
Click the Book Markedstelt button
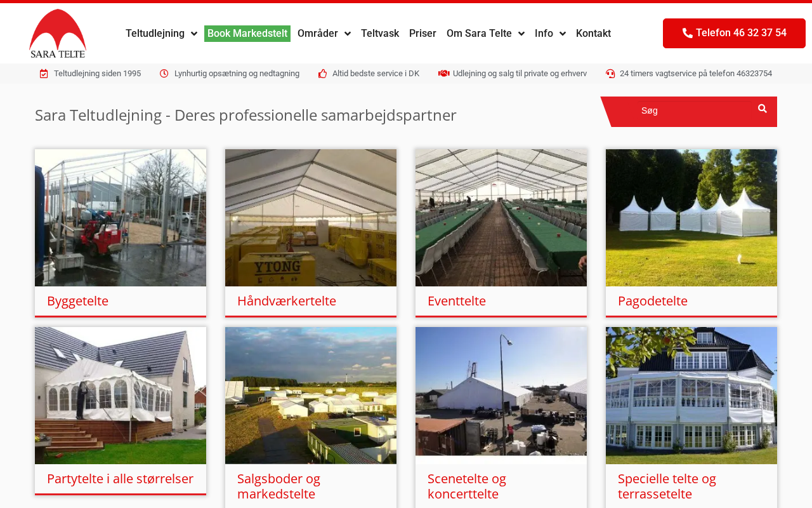247,34
